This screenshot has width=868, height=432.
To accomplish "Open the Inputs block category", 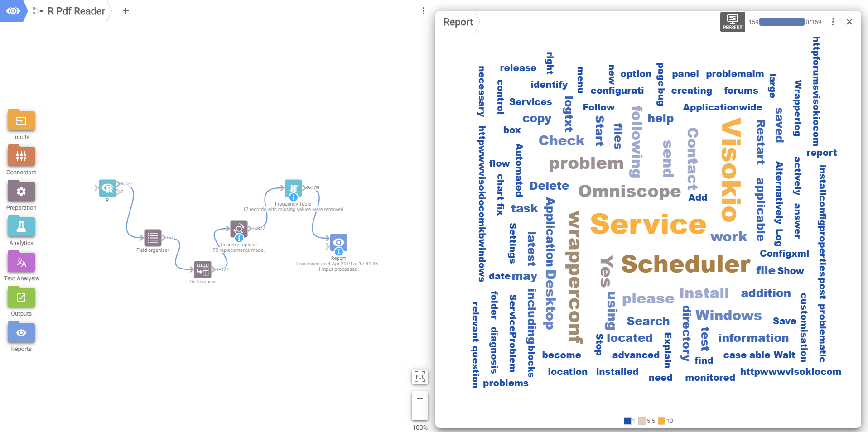I will pos(21,120).
